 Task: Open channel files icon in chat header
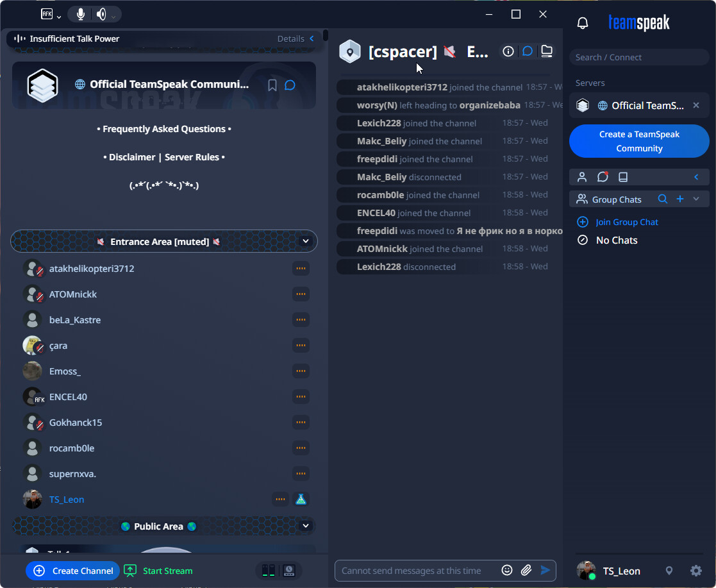(546, 51)
